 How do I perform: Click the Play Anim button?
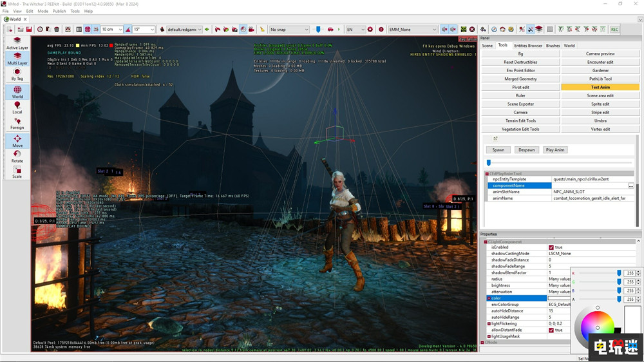point(555,150)
